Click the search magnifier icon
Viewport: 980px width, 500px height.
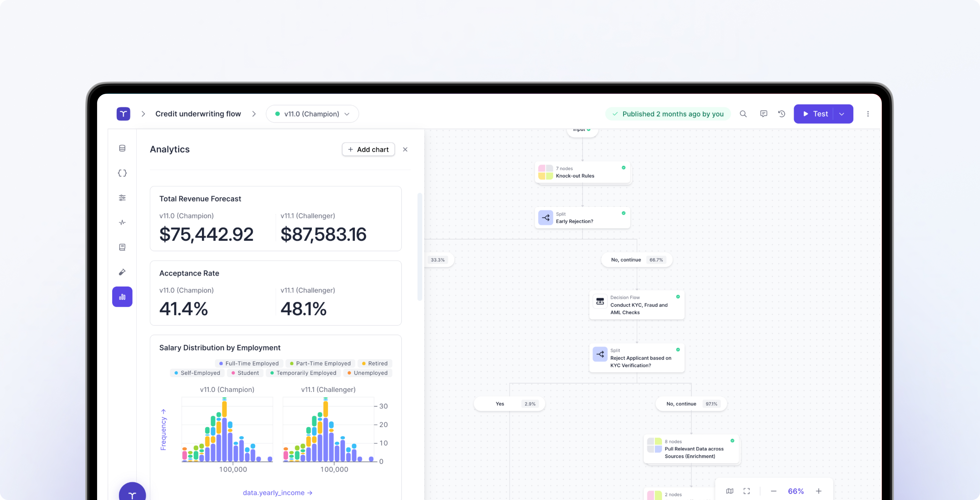pos(743,114)
